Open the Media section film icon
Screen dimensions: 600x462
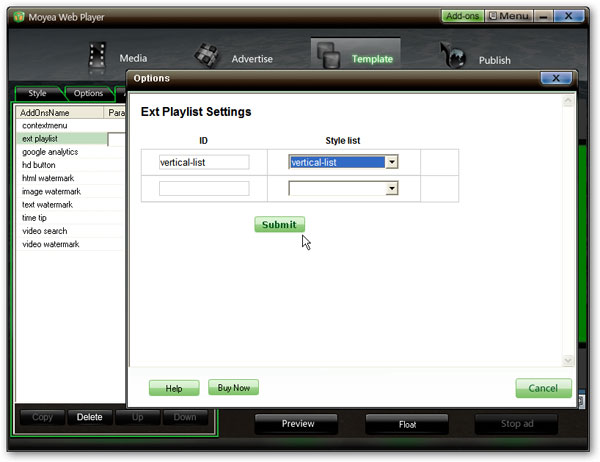[x=97, y=58]
